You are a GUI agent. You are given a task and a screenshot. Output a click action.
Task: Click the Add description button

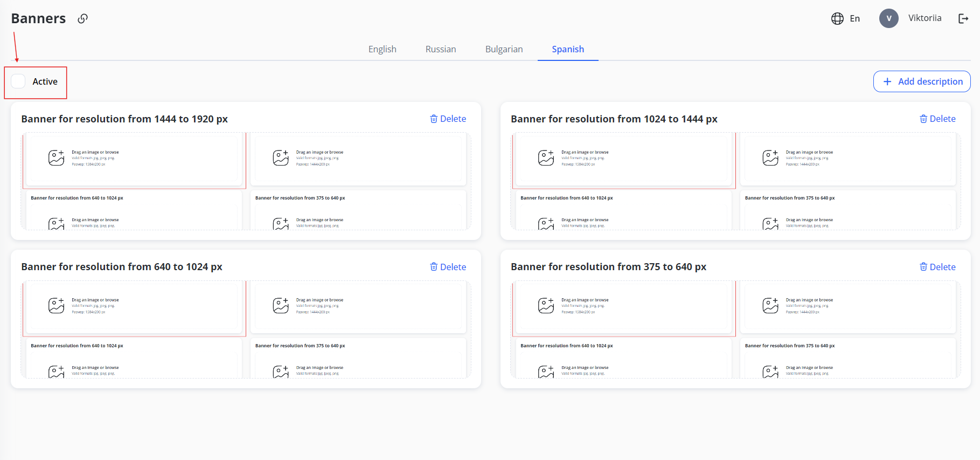tap(922, 81)
